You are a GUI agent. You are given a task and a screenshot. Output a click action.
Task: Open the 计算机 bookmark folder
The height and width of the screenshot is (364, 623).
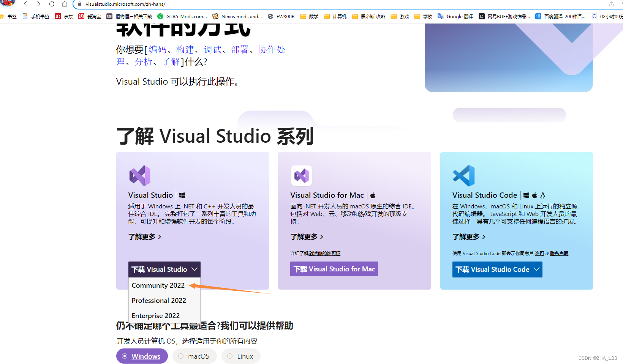click(335, 16)
